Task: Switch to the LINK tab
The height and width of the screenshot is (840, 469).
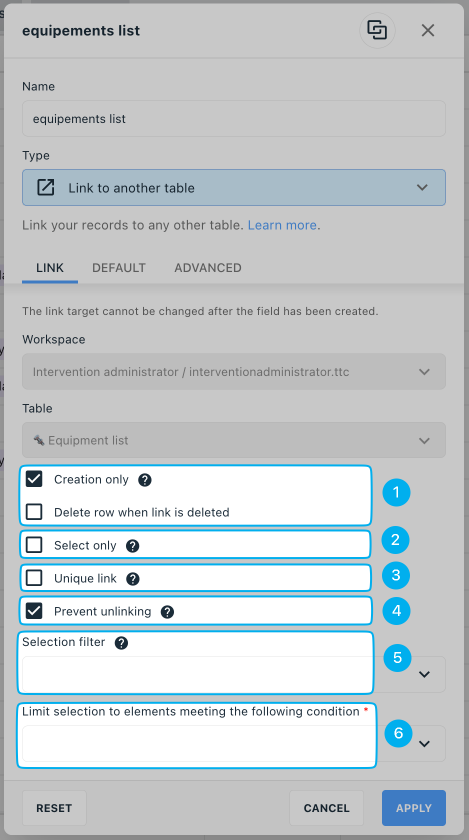Action: tap(50, 267)
